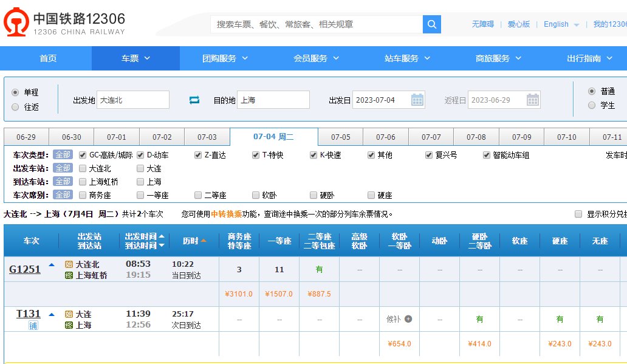Select the 07-10 date tab
The height and width of the screenshot is (364, 627).
[567, 137]
